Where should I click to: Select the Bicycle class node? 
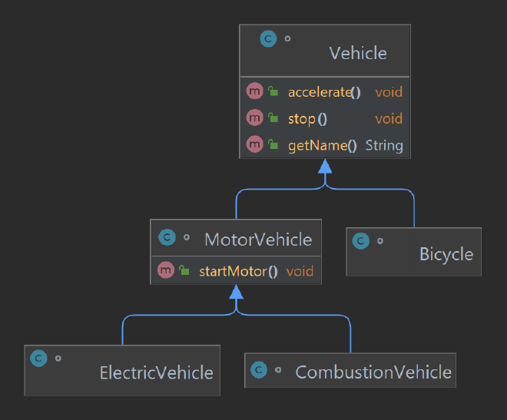tap(413, 252)
